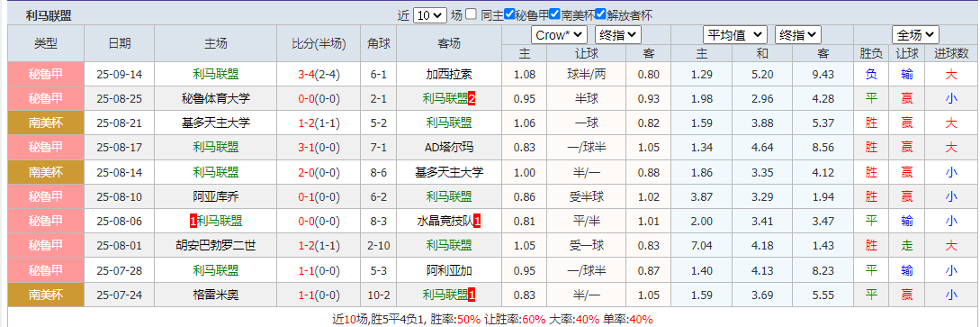Click the 进球数 column header
This screenshot has height=327, width=980.
pyautogui.click(x=951, y=54)
